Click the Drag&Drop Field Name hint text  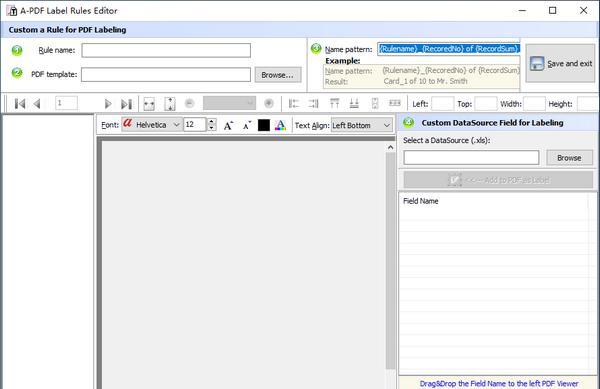coord(499,383)
